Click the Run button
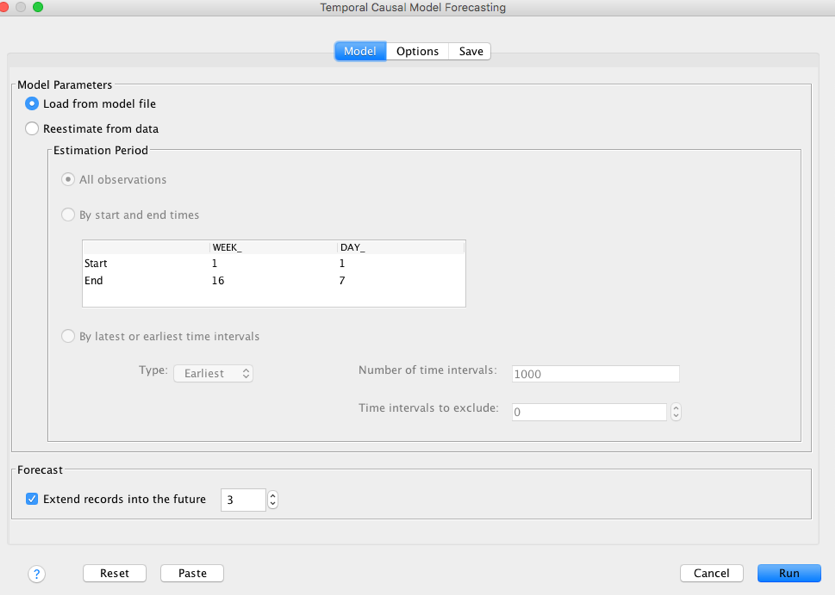Image resolution: width=835 pixels, height=595 pixels. [x=789, y=573]
